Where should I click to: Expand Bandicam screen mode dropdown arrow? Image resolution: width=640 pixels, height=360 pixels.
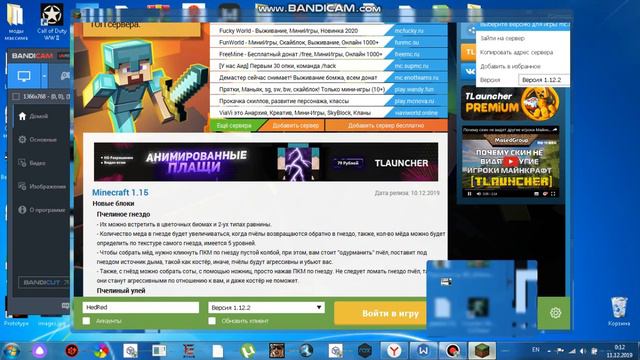point(44,76)
